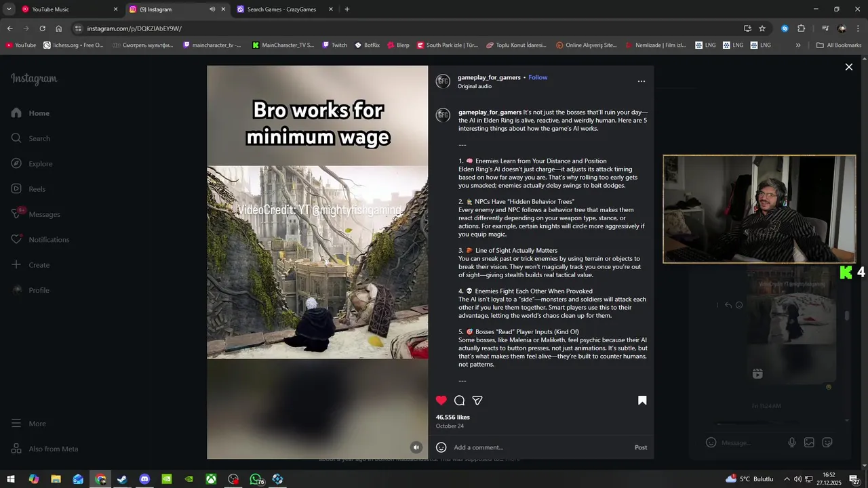The image size is (868, 488).
Task: Toggle the video sound speaker icon
Action: tap(416, 447)
